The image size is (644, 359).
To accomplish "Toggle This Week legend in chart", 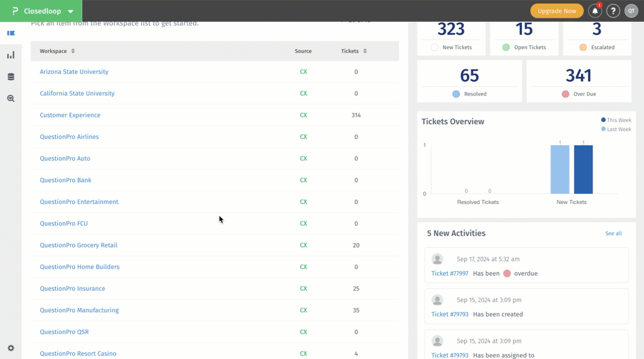I will [616, 120].
